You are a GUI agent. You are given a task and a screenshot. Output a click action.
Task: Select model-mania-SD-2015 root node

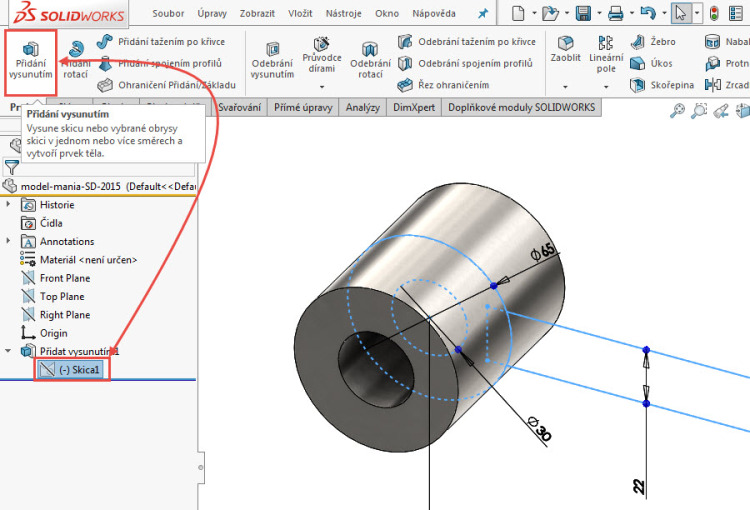pyautogui.click(x=99, y=186)
